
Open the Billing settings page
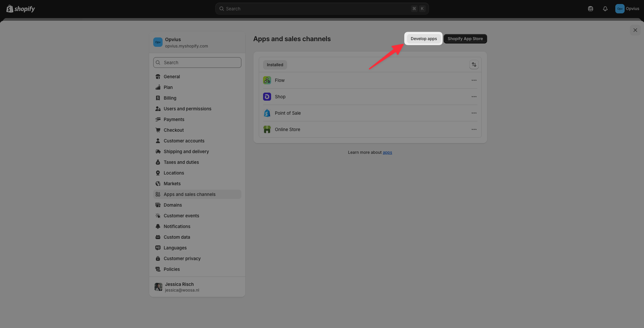tap(197, 98)
